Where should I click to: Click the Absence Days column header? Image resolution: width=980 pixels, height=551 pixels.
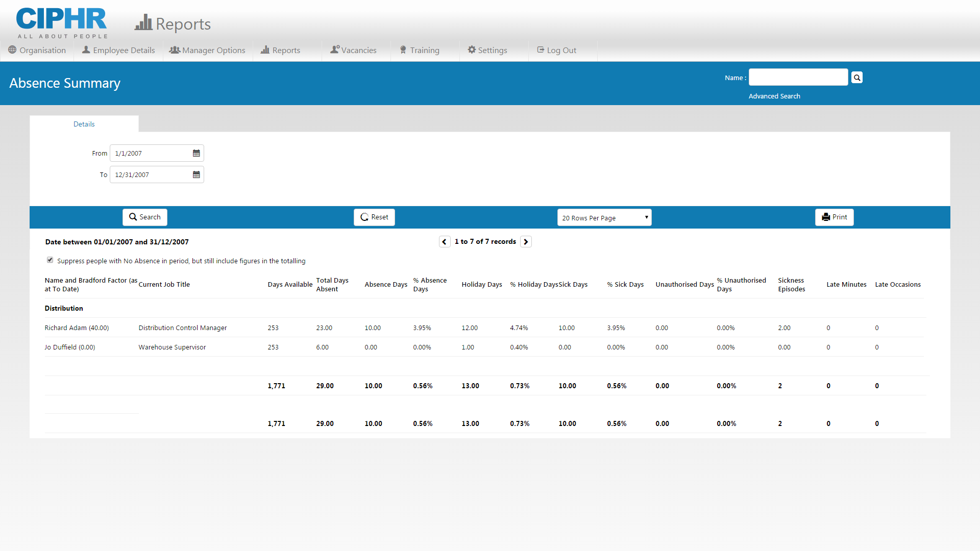tap(386, 285)
